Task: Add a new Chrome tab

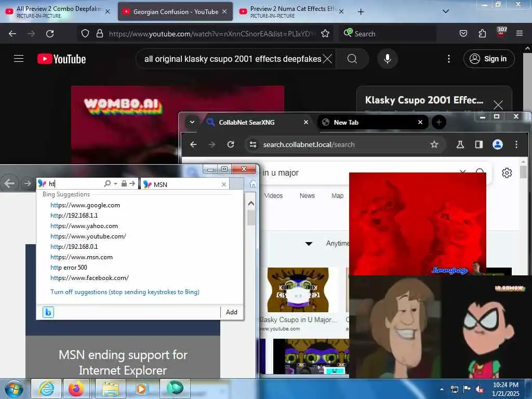Action: [x=438, y=122]
